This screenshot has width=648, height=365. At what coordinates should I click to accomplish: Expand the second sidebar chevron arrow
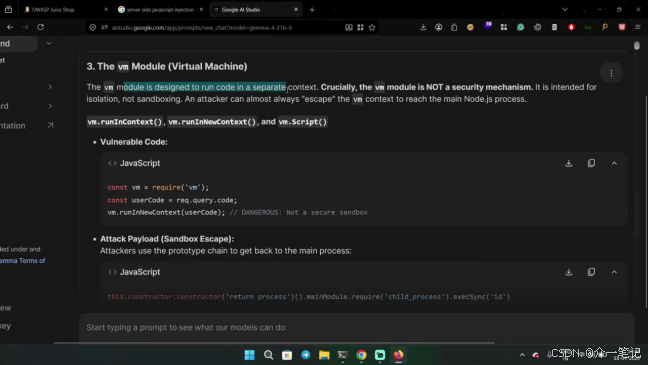[50, 106]
